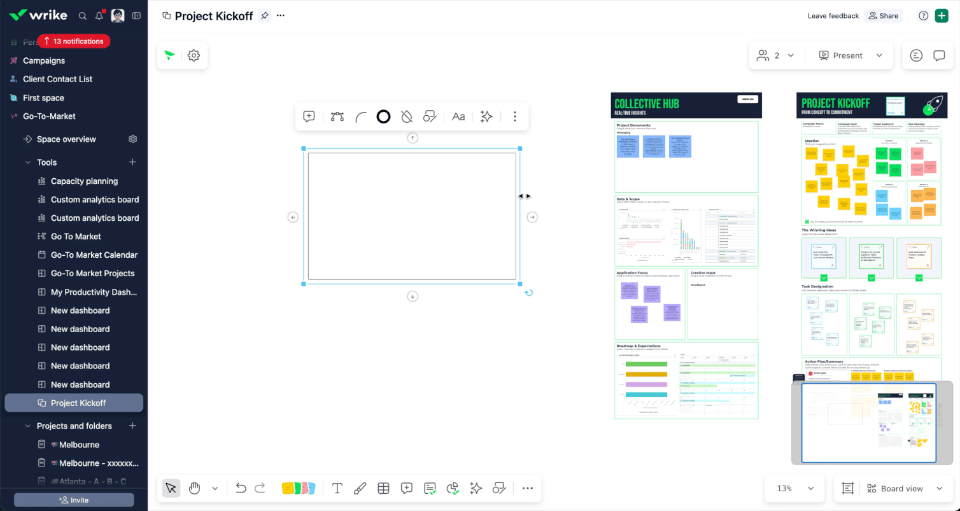The height and width of the screenshot is (511, 960).
Task: Open Present options chevron
Action: [879, 55]
